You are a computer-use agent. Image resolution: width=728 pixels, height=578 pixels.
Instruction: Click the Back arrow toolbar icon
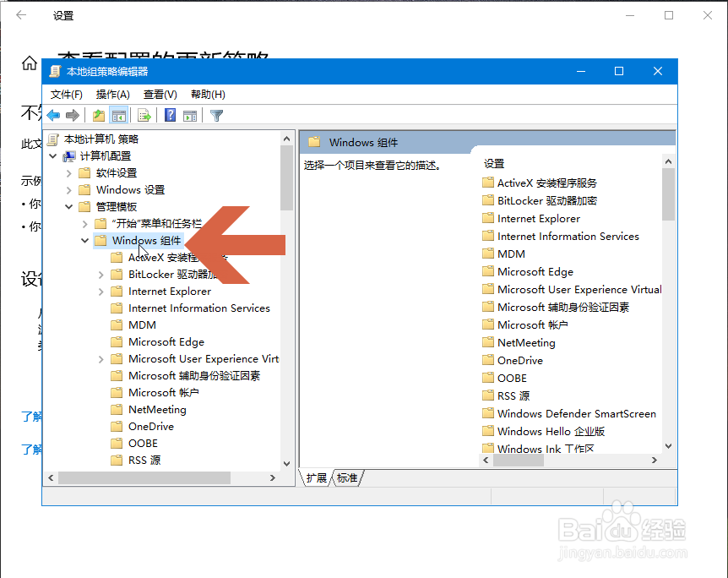(53, 115)
